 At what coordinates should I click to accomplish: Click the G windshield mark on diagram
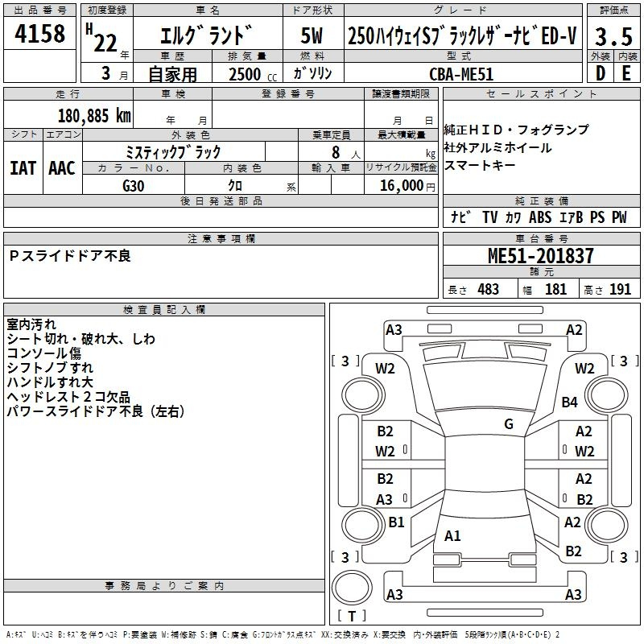509,424
